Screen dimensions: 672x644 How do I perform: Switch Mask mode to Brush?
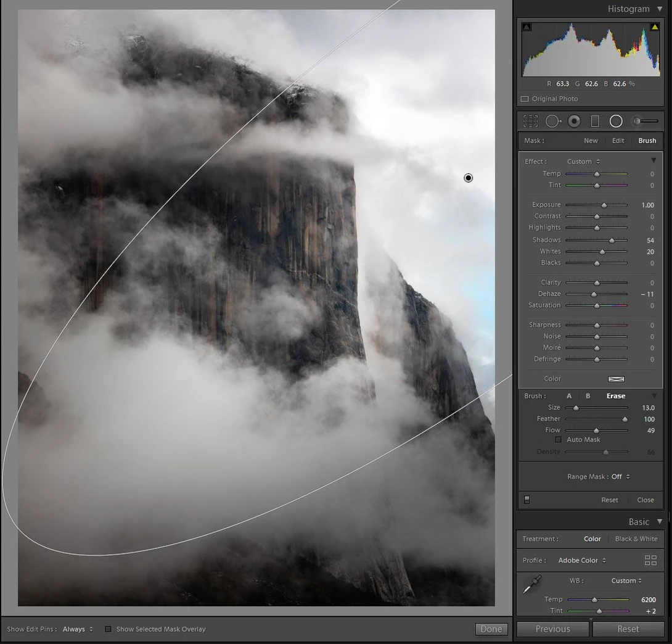647,141
